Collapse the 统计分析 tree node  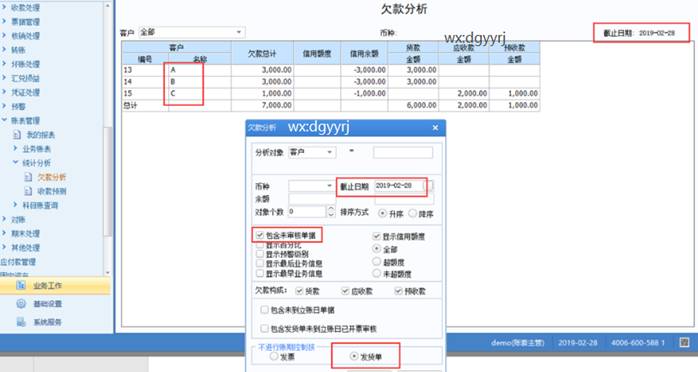click(x=15, y=163)
